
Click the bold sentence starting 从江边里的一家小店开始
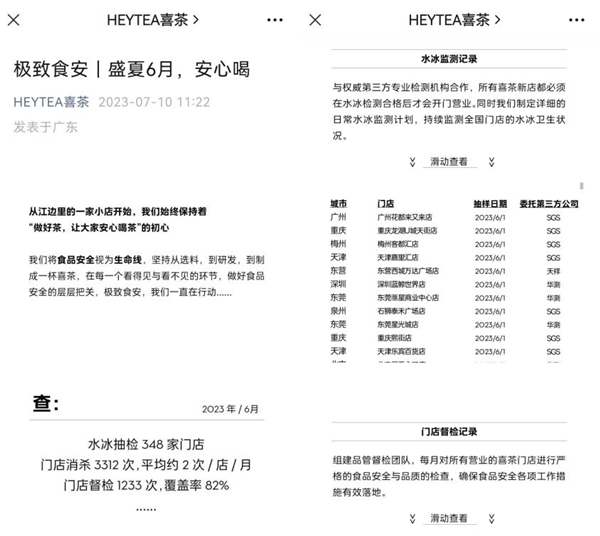coord(118,220)
